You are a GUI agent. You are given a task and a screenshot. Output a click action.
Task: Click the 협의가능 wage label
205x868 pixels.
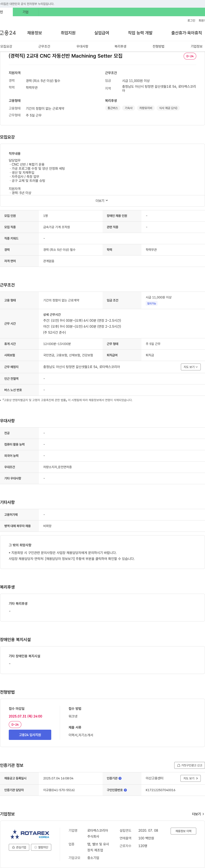click(x=152, y=303)
